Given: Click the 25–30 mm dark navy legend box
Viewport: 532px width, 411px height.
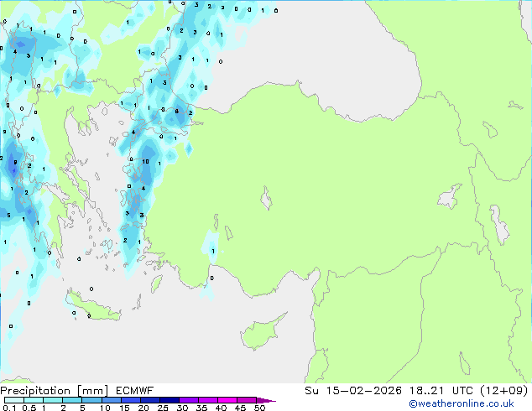Looking at the screenshot, I should 169,400.
